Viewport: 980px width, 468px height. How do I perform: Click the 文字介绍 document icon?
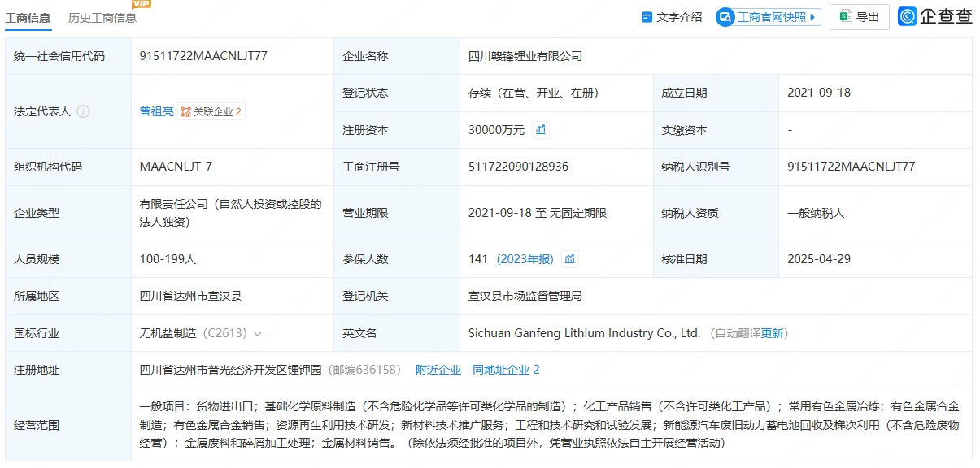point(647,17)
